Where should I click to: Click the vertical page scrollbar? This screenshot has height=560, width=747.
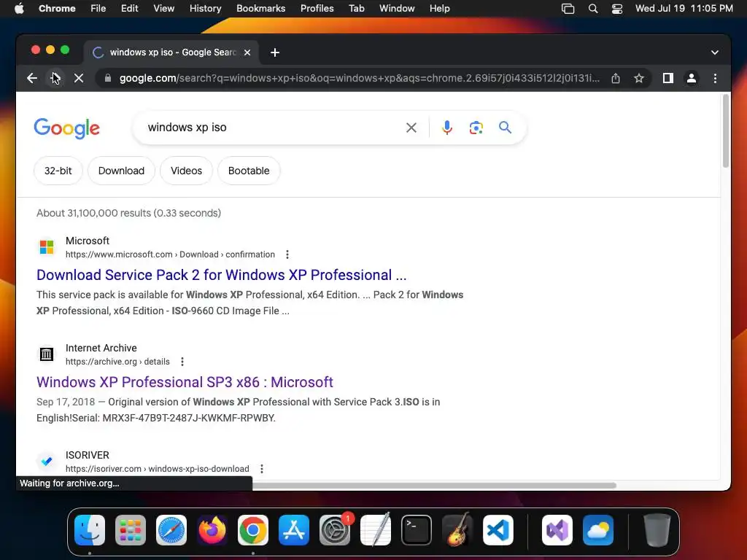click(726, 131)
